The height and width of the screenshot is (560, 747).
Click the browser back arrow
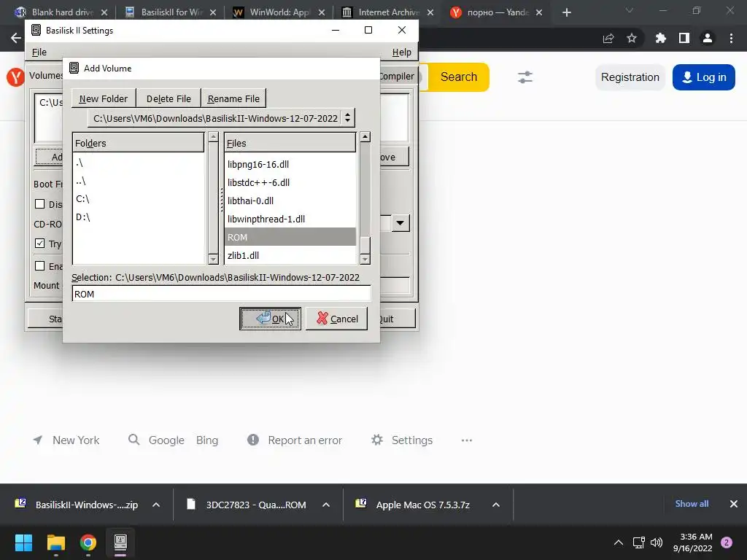click(16, 38)
